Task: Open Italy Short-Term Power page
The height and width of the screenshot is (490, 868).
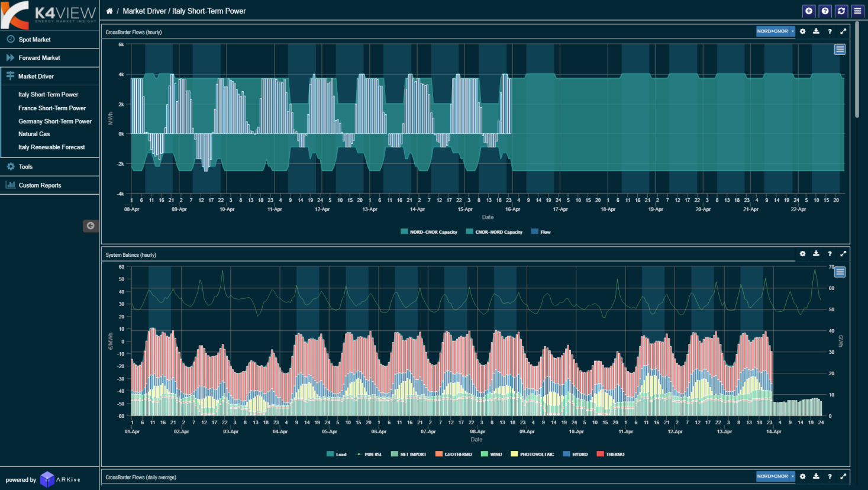Action: pos(49,95)
